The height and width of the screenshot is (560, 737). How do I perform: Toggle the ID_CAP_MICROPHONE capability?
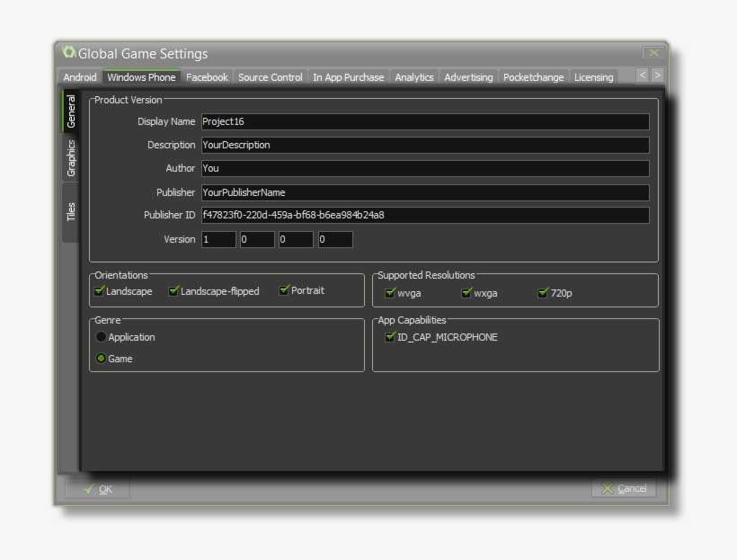[390, 337]
